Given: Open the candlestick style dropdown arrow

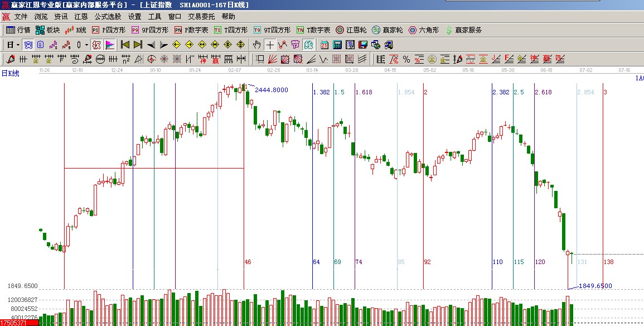Looking at the screenshot, I should pos(86,45).
